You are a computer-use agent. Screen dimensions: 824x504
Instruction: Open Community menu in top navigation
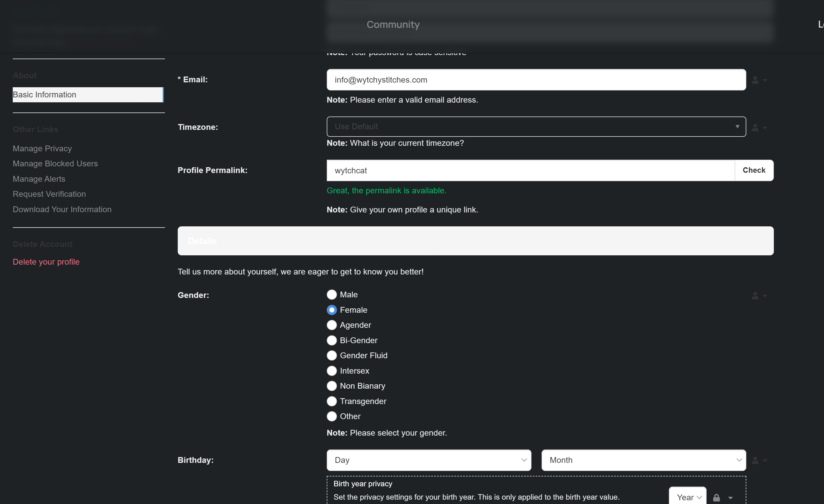393,24
